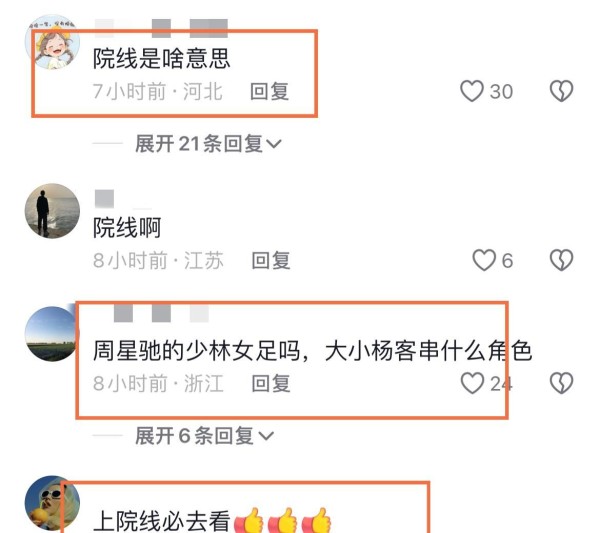Viewport: 600px width, 533px height.
Task: Expand the 21 replies thread
Action: click(208, 144)
